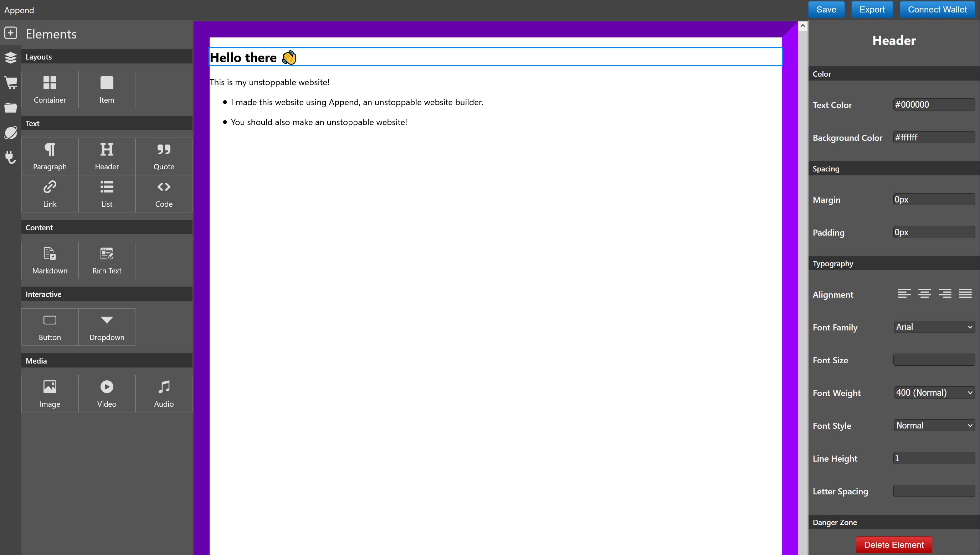Open the plug sidebar icon
This screenshot has width=980, height=555.
pyautogui.click(x=11, y=158)
